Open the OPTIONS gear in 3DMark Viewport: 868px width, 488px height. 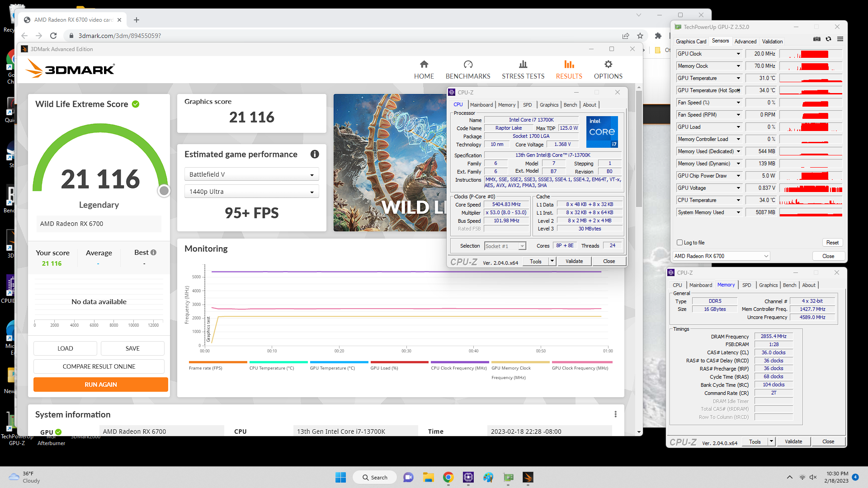tap(608, 70)
